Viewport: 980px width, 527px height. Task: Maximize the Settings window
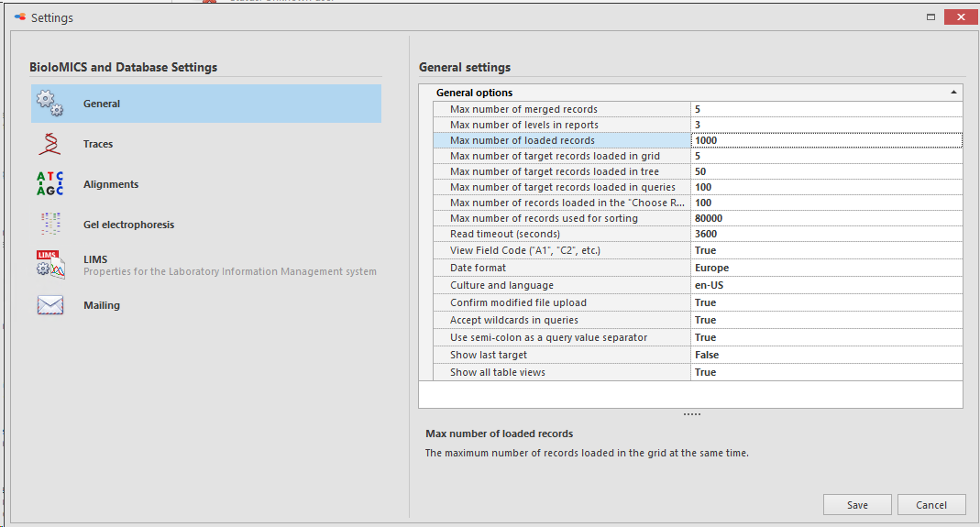[x=930, y=17]
